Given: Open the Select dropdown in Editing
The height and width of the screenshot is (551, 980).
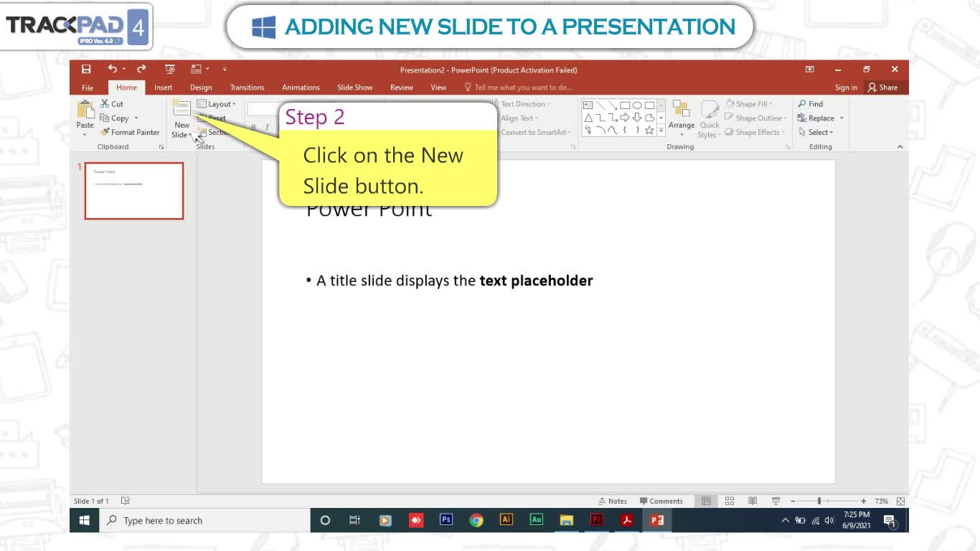Looking at the screenshot, I should [816, 132].
